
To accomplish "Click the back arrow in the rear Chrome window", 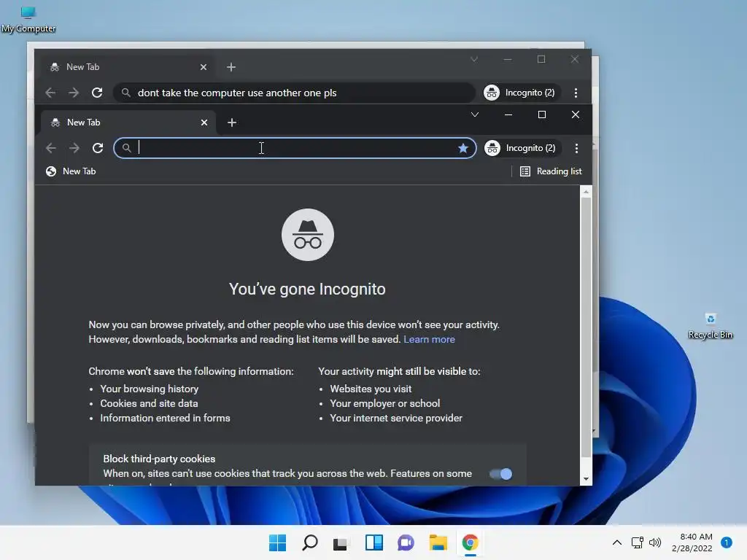I will (50, 93).
